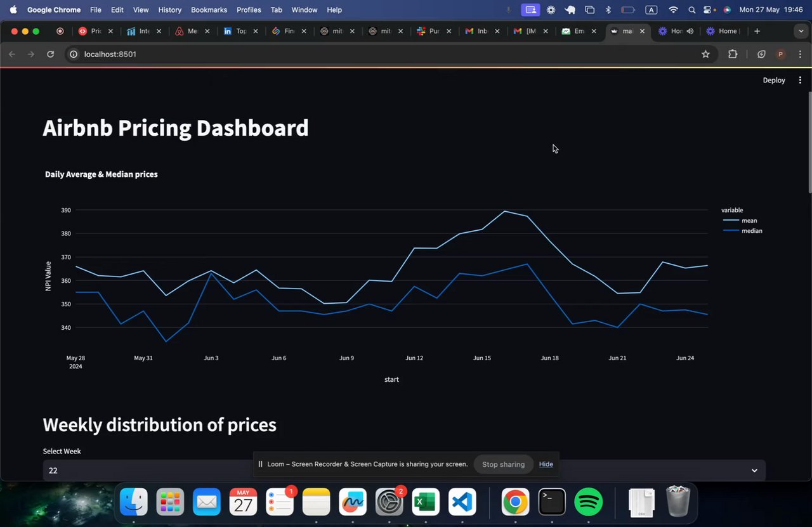Reload the localhost page
Viewport: 812px width, 527px height.
[51, 55]
